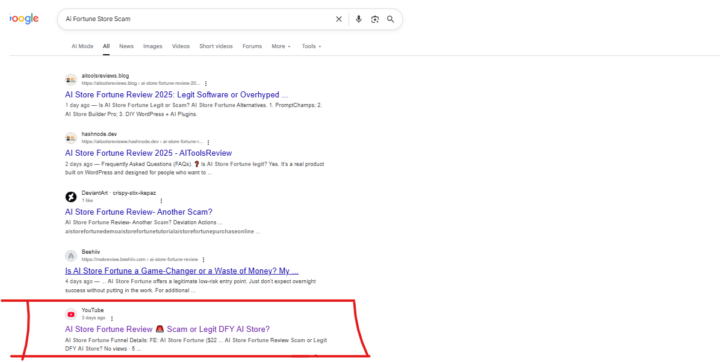Screen dimensions: 720x362
Task: Click the DeviantArt result favicon
Action: (x=71, y=197)
